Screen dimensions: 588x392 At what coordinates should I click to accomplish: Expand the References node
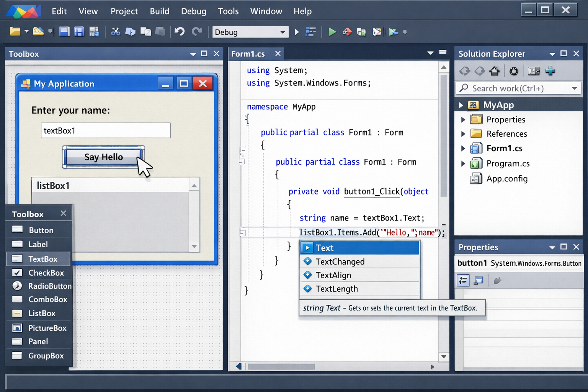[463, 134]
